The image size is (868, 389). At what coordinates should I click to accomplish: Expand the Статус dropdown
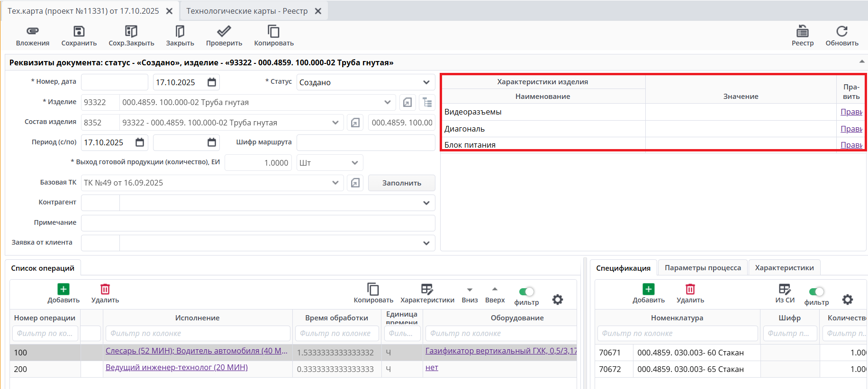pos(426,82)
